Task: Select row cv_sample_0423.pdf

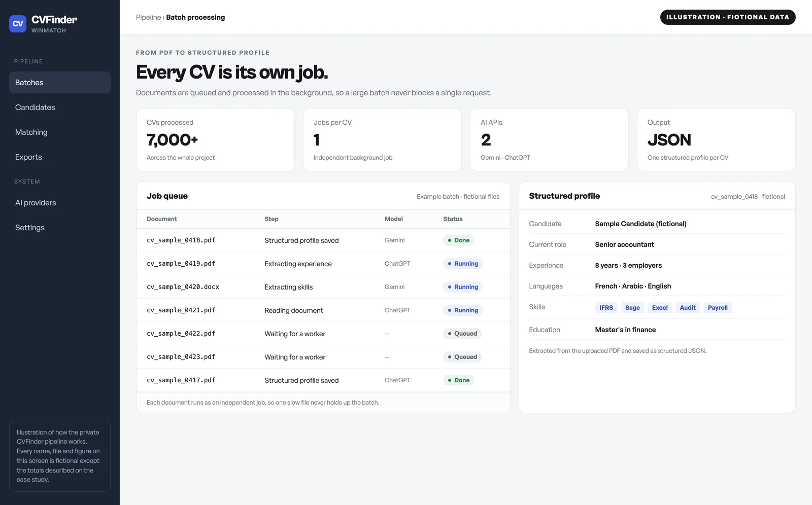Action: tap(323, 357)
